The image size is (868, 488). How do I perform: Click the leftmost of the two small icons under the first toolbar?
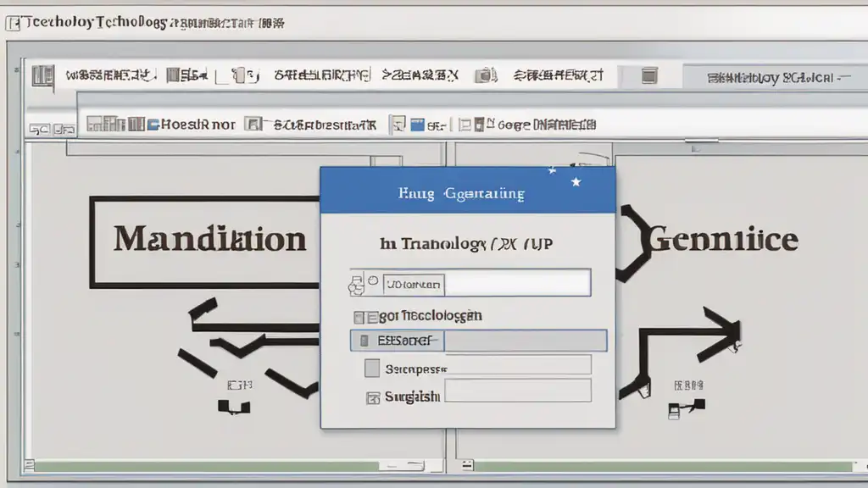click(39, 130)
